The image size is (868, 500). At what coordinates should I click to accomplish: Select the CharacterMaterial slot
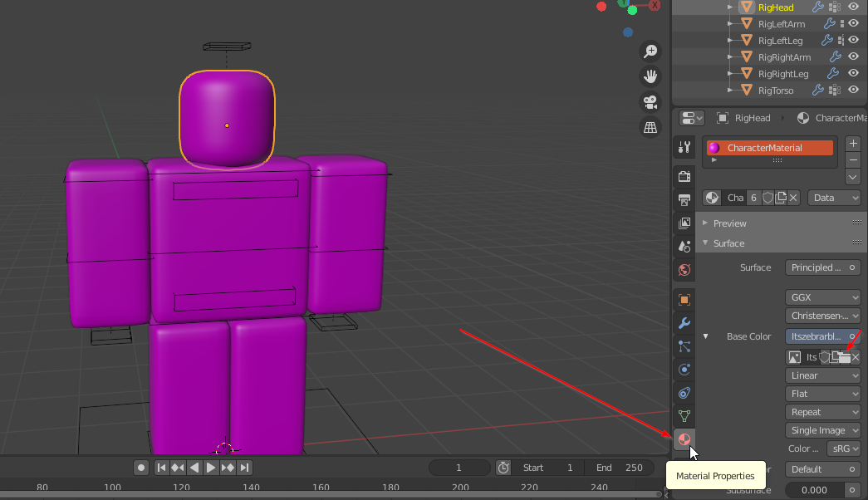[770, 148]
